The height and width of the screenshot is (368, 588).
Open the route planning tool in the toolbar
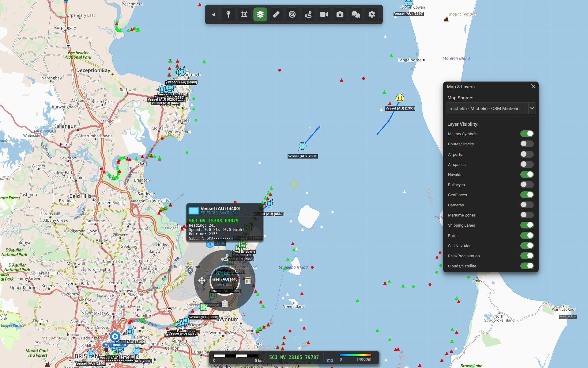308,14
